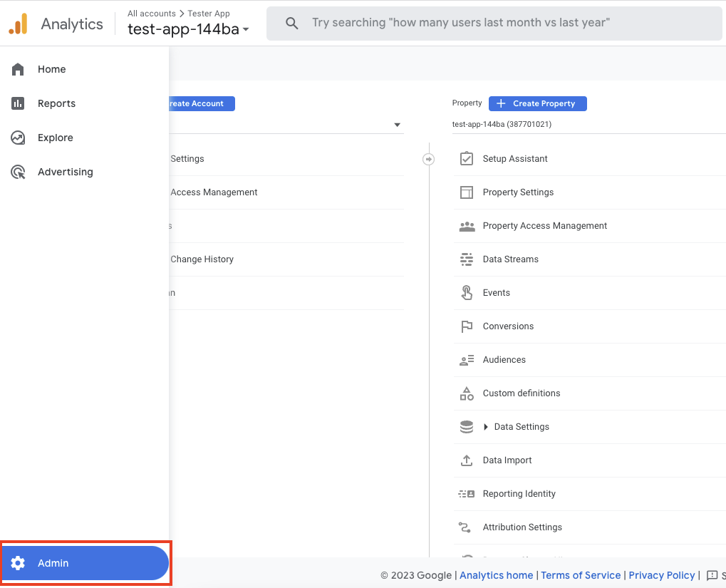Click the Reporting Identity icon

click(x=466, y=494)
